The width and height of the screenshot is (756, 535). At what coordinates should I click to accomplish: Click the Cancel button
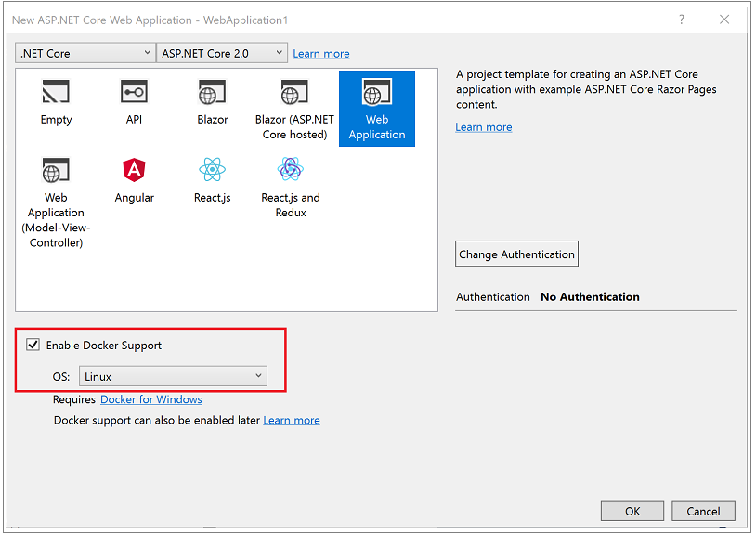coord(703,510)
